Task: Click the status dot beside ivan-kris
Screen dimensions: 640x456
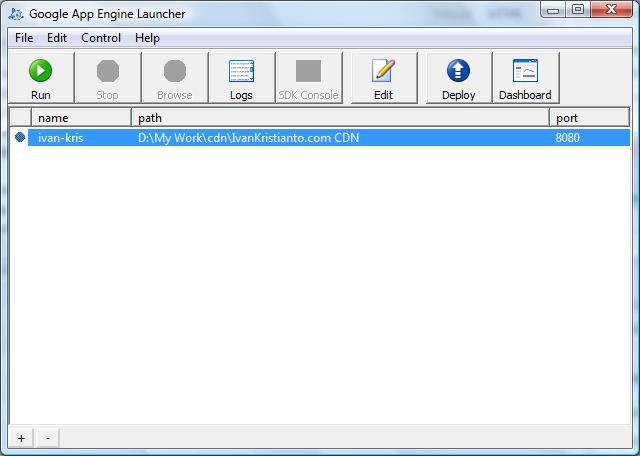Action: (x=20, y=137)
